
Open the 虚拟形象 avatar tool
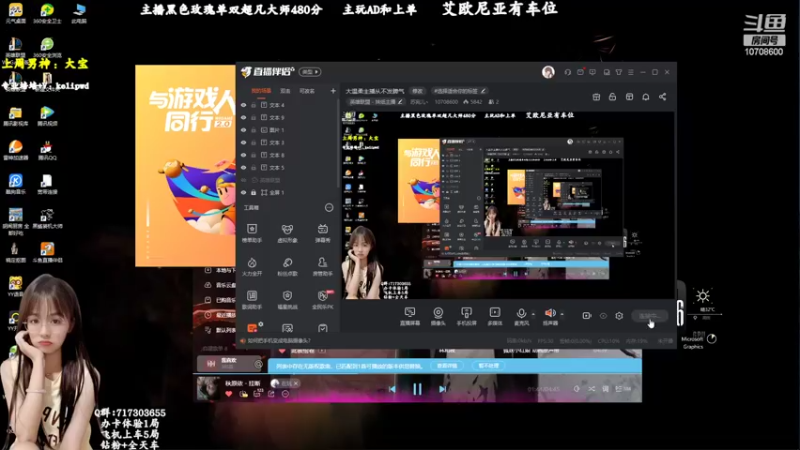(x=287, y=233)
